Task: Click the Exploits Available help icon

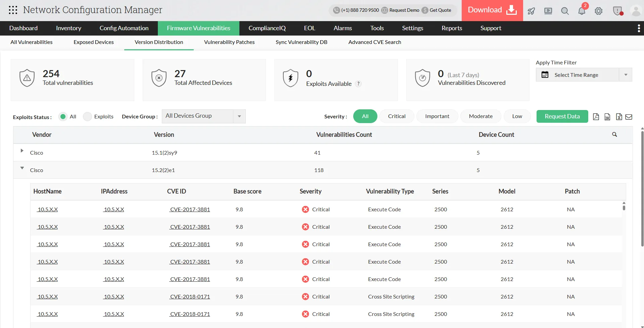Action: pos(358,84)
